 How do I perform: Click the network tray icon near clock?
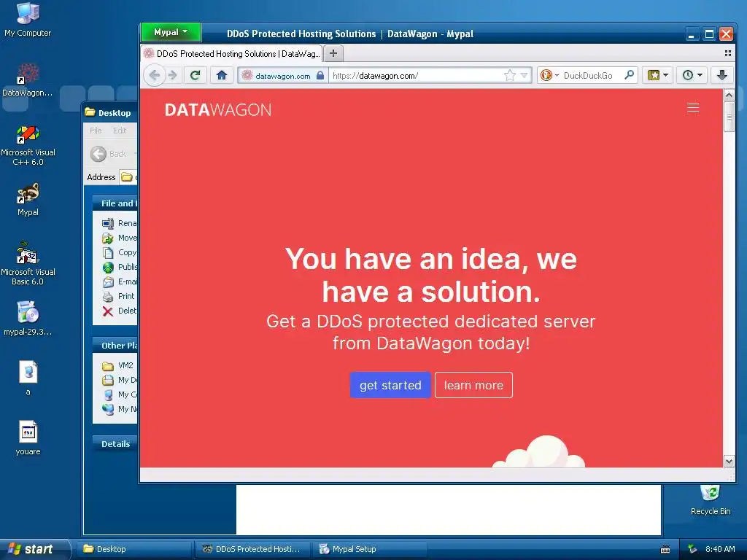click(692, 549)
